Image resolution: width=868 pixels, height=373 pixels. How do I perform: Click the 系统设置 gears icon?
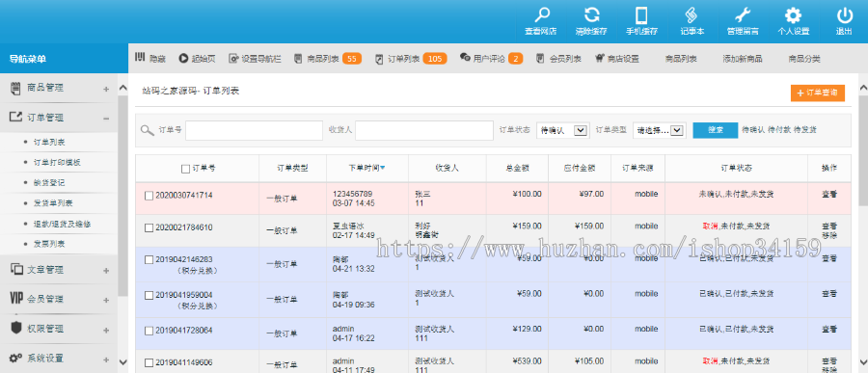coord(16,358)
